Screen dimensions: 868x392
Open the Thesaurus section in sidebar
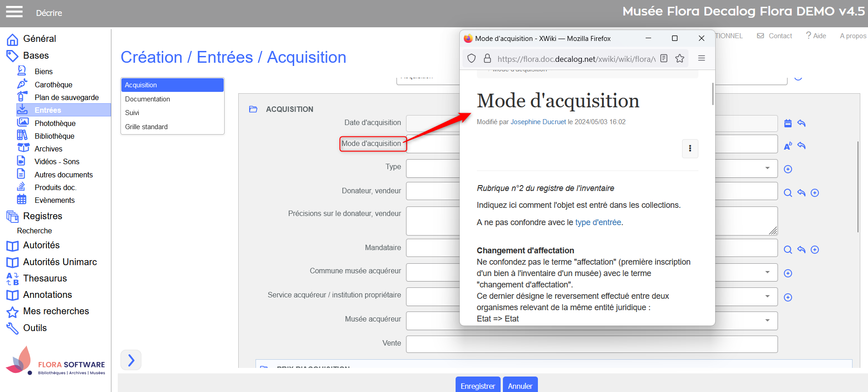click(45, 278)
